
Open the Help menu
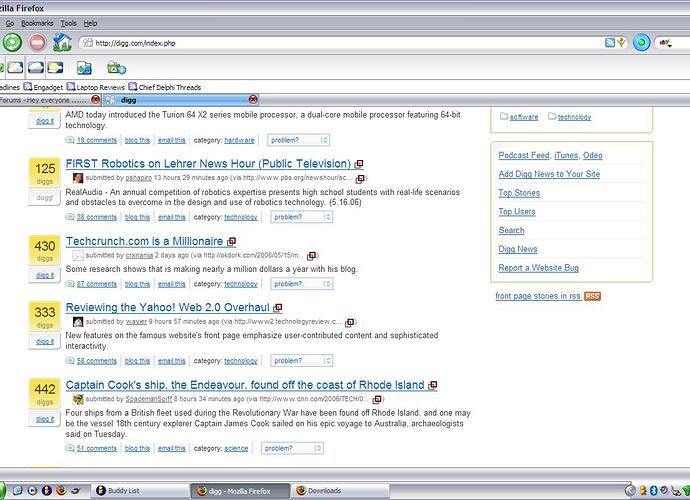pos(90,23)
